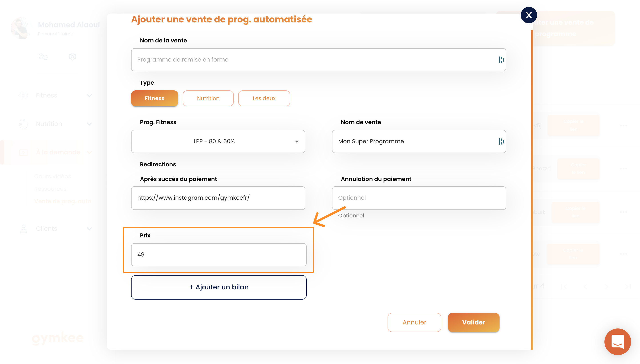The image size is (640, 364).
Task: Click the À la demande video icon
Action: 24,152
